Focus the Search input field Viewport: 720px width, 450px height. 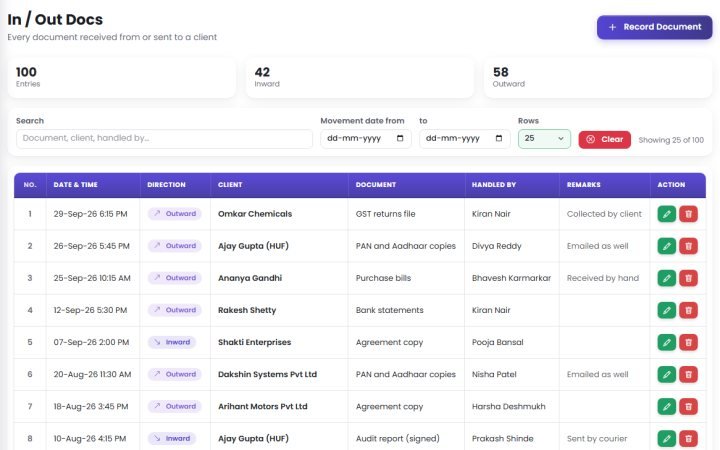[164, 139]
